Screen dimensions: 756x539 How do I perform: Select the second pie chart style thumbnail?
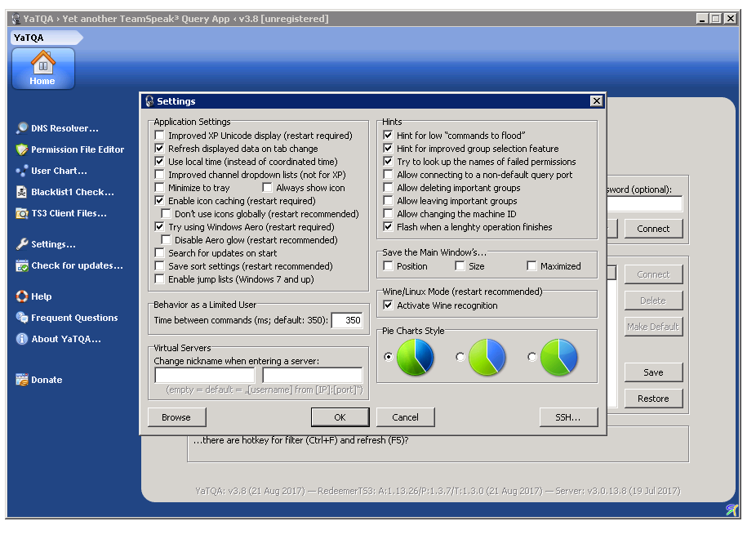487,357
